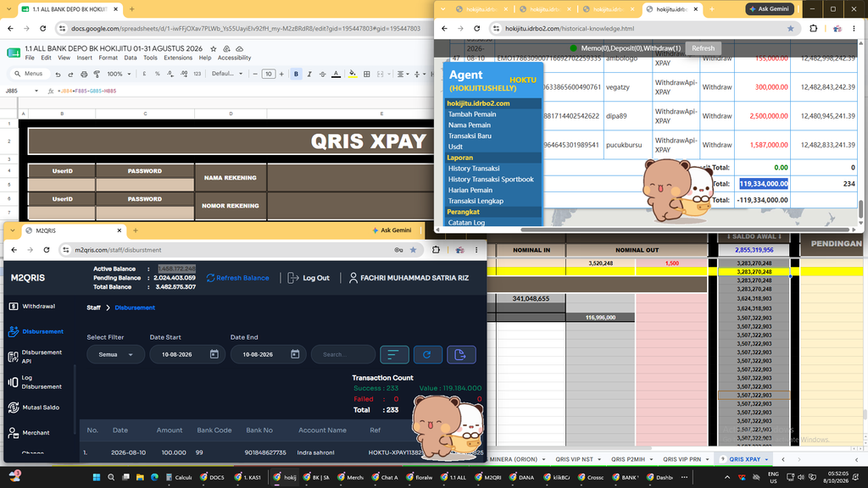
Task: Toggle italic formatting in Google Sheets
Action: click(x=309, y=75)
